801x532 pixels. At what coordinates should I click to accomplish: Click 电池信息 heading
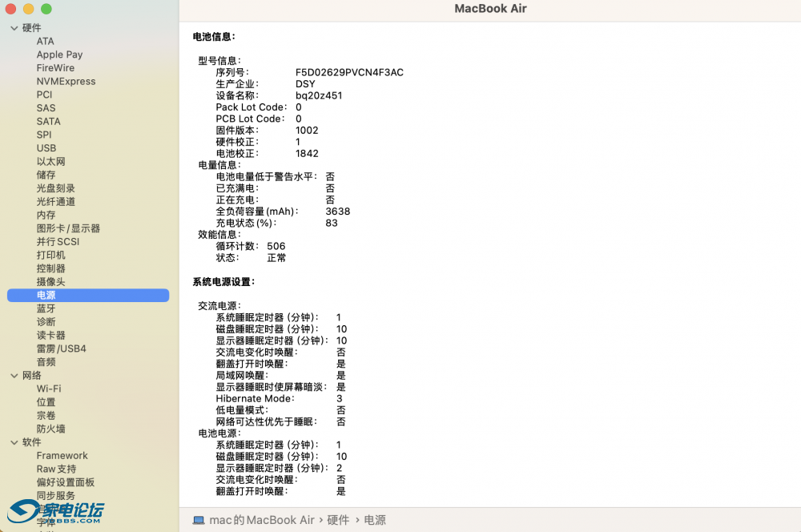click(214, 37)
